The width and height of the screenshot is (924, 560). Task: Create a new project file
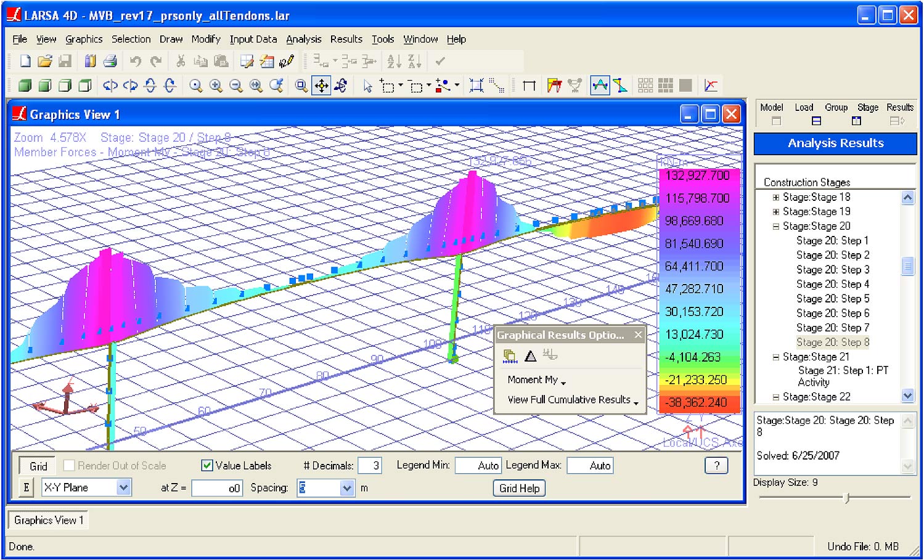coord(25,61)
